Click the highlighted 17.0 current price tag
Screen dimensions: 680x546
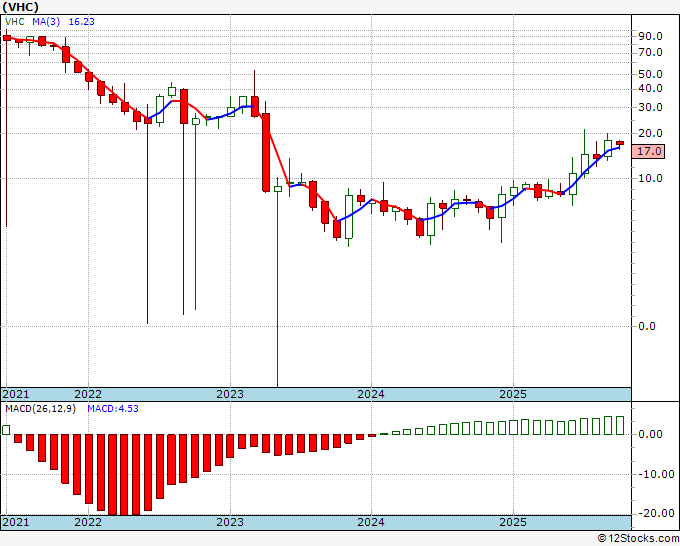(648, 151)
